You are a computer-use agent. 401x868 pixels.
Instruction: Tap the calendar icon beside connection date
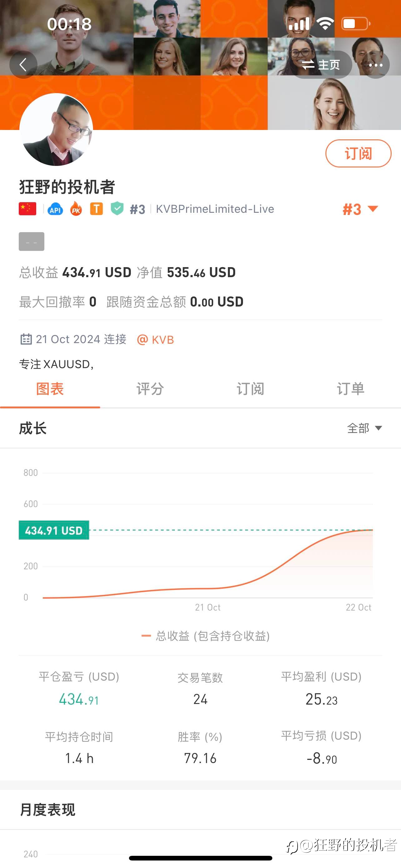(x=26, y=339)
